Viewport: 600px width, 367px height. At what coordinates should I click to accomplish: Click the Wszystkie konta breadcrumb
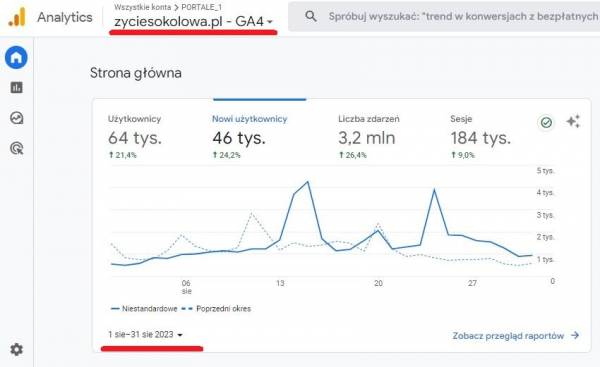point(142,7)
